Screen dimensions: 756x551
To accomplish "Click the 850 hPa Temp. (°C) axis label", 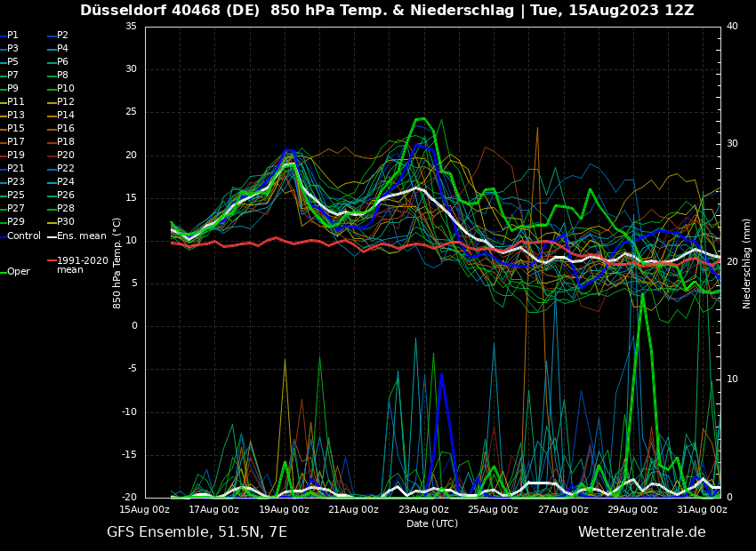I will [117, 263].
